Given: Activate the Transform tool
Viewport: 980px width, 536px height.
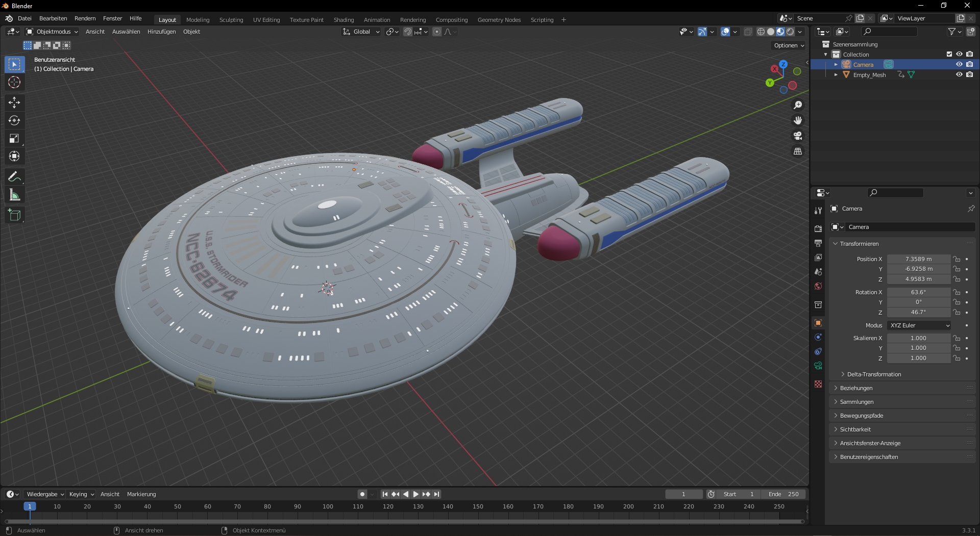Looking at the screenshot, I should (x=14, y=156).
